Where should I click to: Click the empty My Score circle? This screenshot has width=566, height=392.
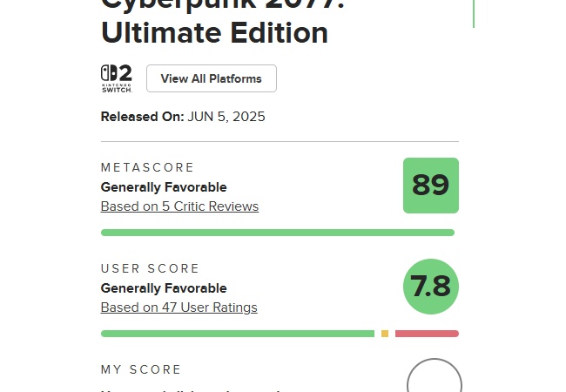pos(434,382)
